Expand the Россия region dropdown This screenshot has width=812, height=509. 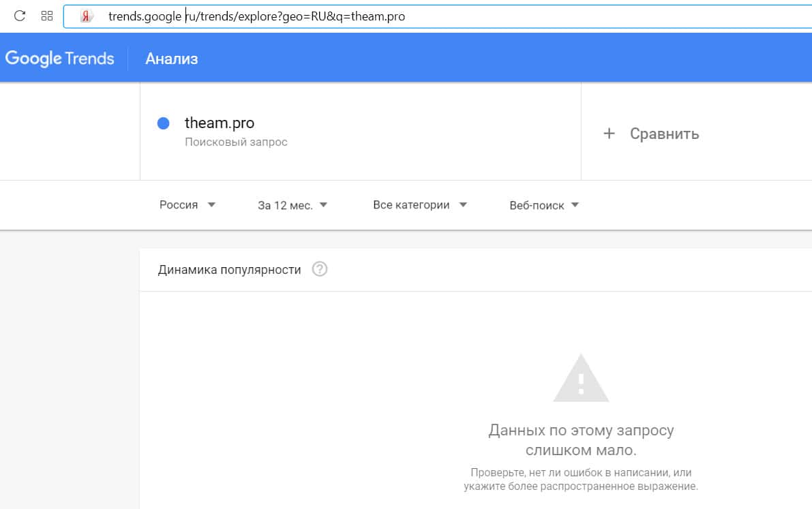(187, 204)
